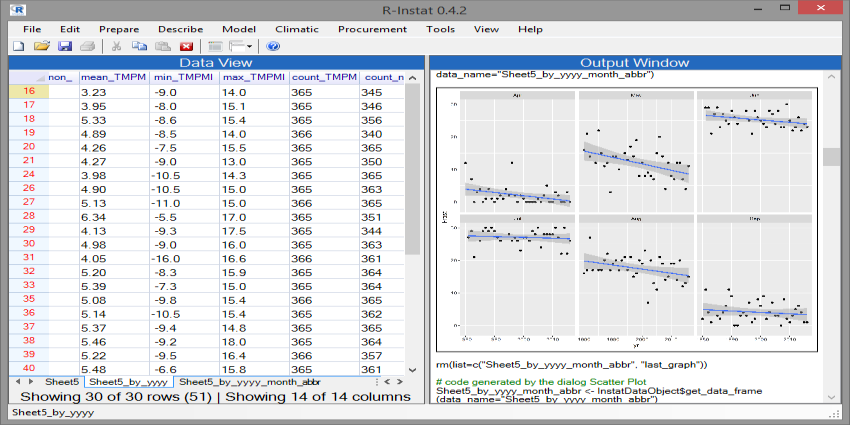The height and width of the screenshot is (425, 850).
Task: Open the Edit menu
Action: click(70, 29)
